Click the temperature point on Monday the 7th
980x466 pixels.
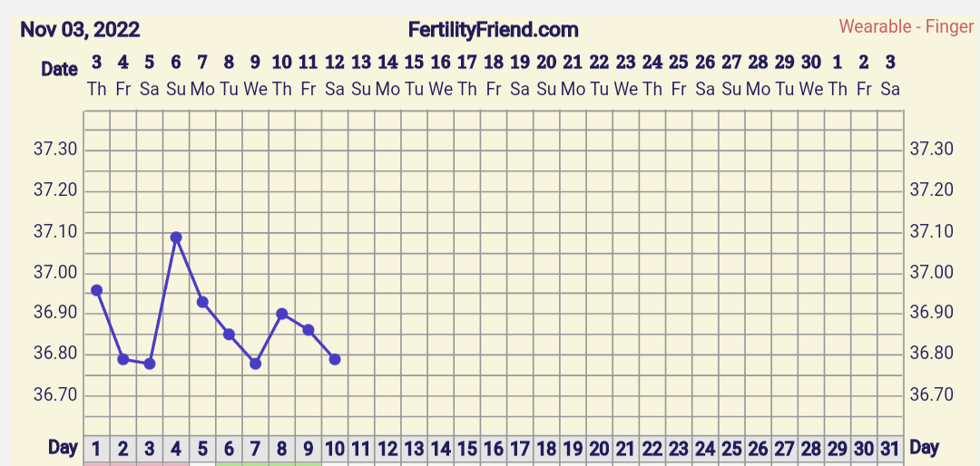[202, 302]
